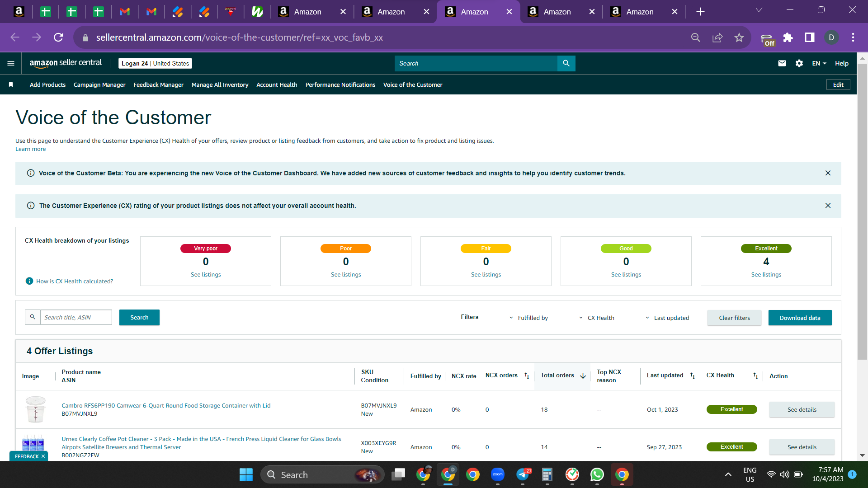Image resolution: width=868 pixels, height=488 pixels.
Task: Click the Amazon Seller Central logo
Action: coord(66,63)
